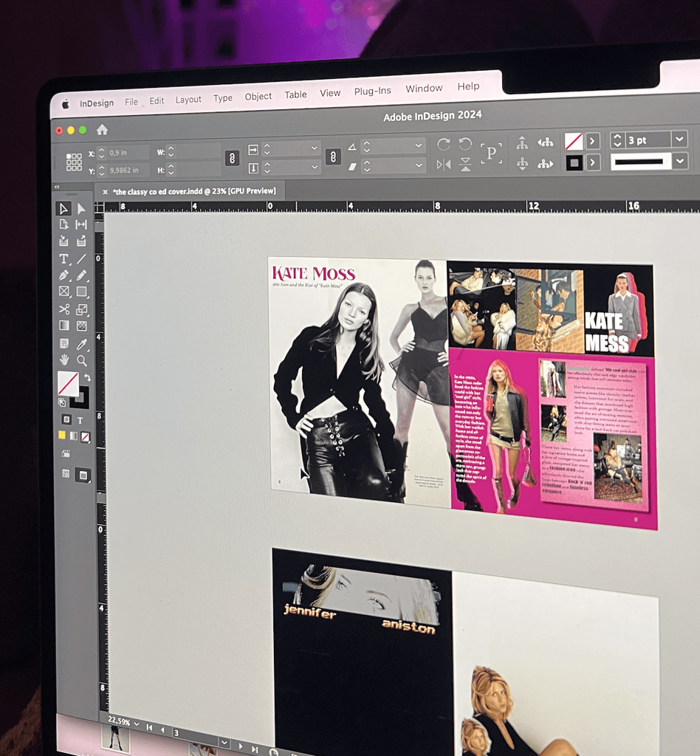The image size is (700, 756).
Task: Select the Rectangle Frame tool
Action: point(64,291)
